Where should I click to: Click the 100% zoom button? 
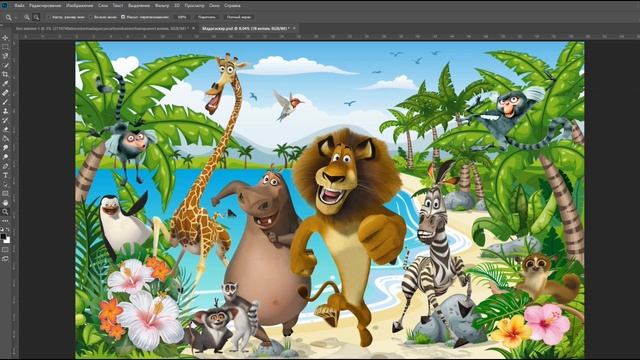pyautogui.click(x=182, y=17)
